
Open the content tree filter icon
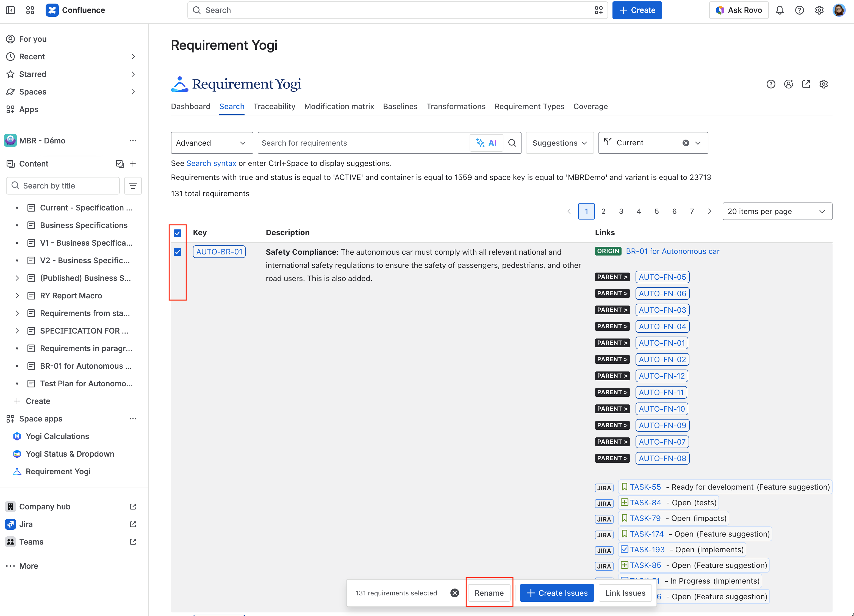133,186
